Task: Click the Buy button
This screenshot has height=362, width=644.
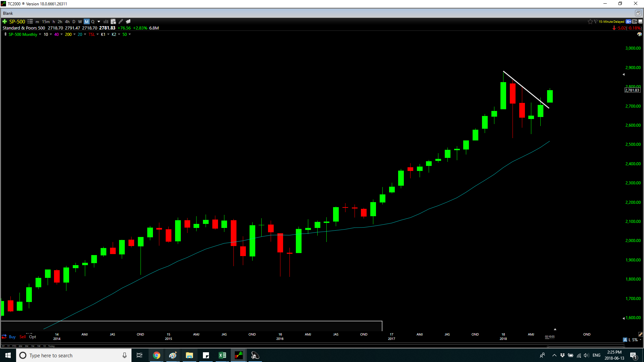Action: pos(12,337)
